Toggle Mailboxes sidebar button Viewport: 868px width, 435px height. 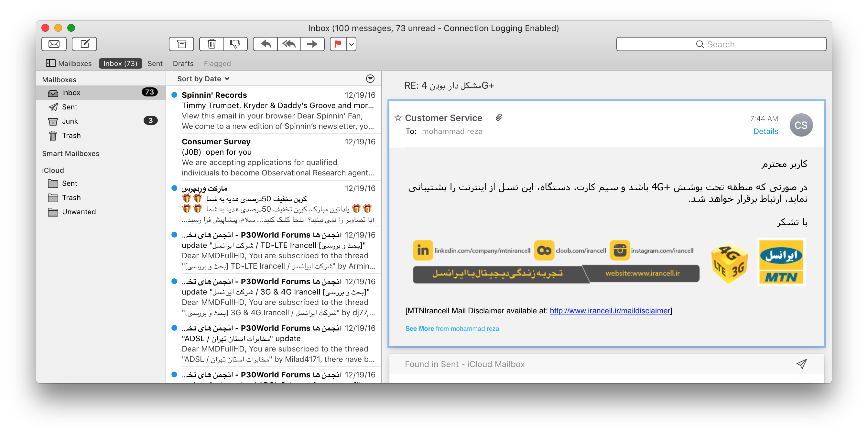point(69,63)
